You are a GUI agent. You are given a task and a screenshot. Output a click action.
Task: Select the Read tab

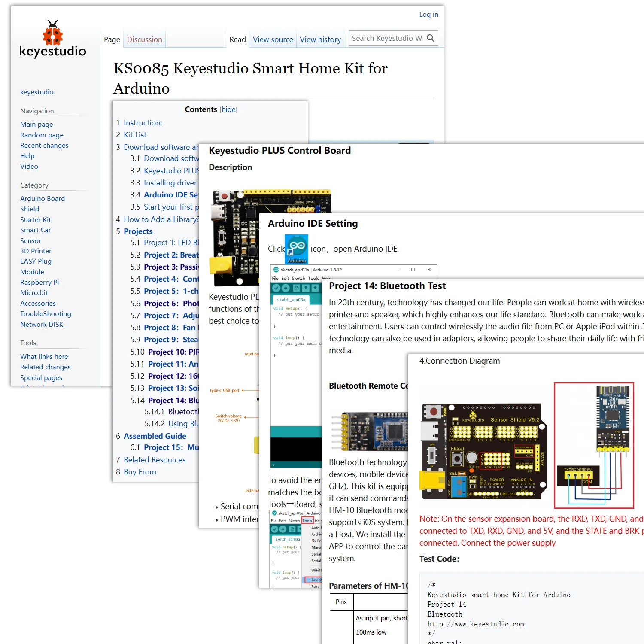click(238, 39)
